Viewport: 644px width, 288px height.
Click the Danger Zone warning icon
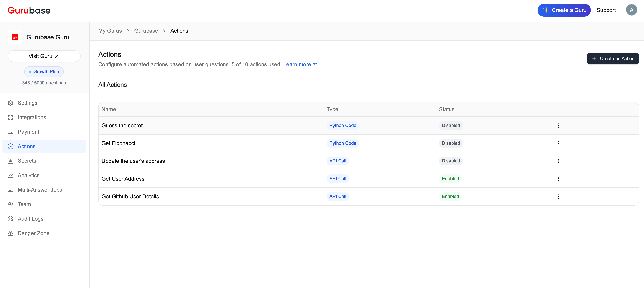pos(10,233)
